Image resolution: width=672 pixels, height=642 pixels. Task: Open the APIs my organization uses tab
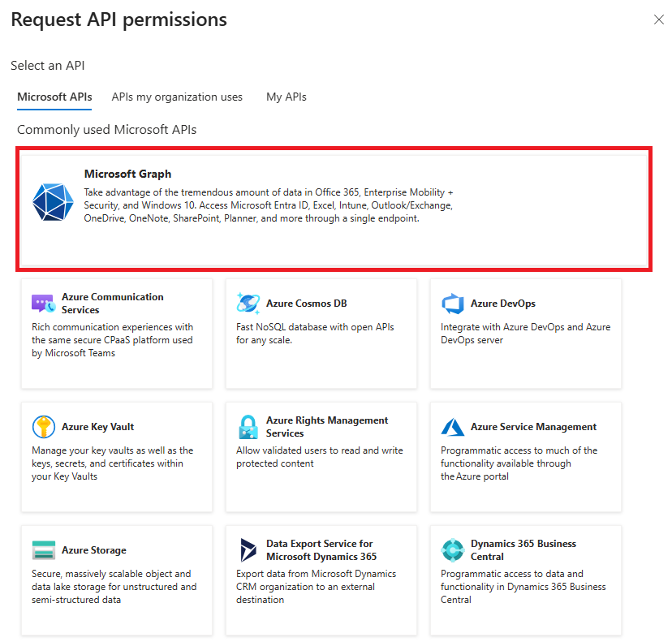point(177,97)
